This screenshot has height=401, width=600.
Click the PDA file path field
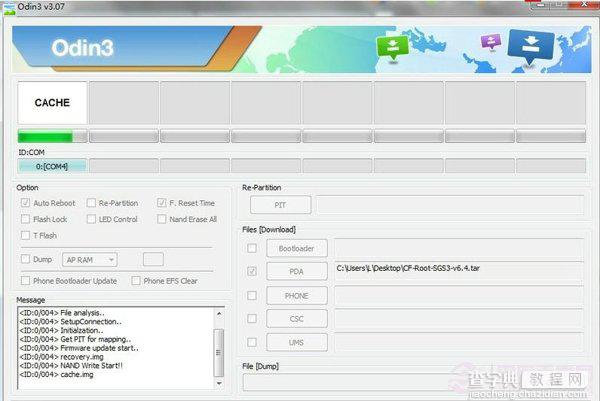point(459,272)
